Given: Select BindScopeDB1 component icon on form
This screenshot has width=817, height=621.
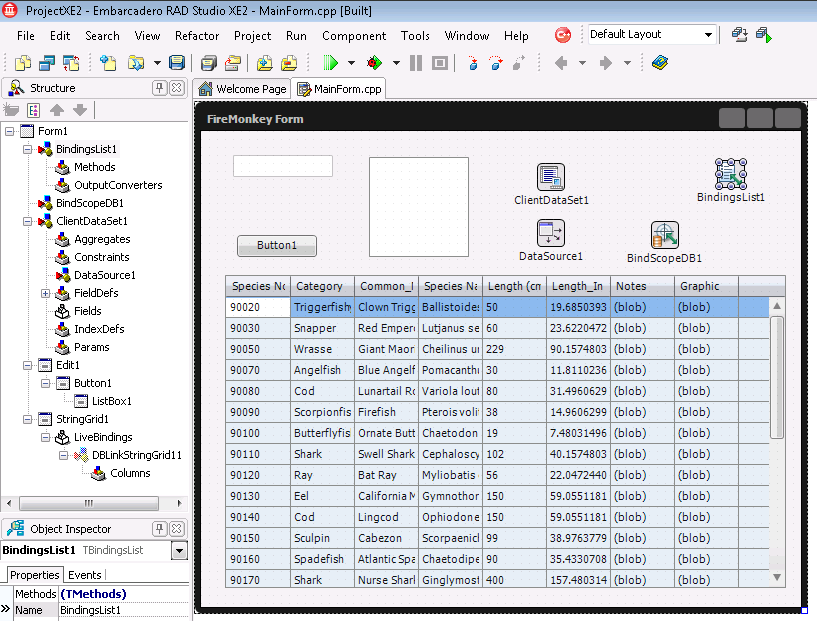Looking at the screenshot, I should [665, 235].
